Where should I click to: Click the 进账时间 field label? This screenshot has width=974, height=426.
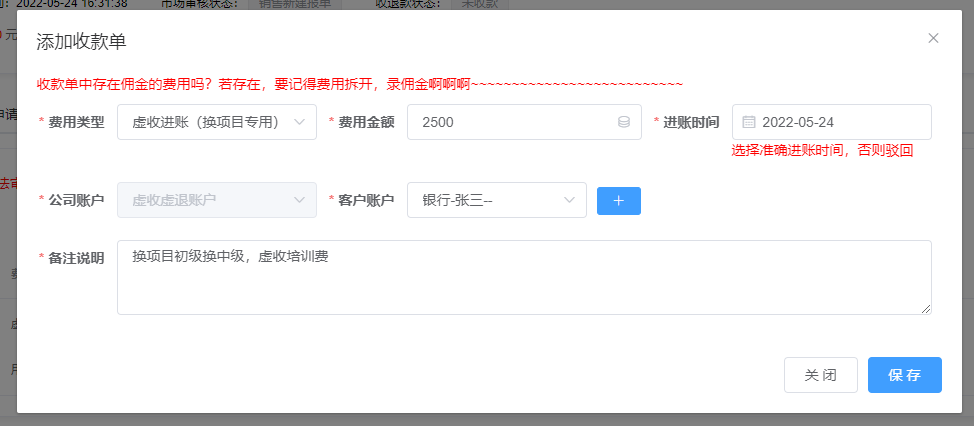tap(691, 122)
